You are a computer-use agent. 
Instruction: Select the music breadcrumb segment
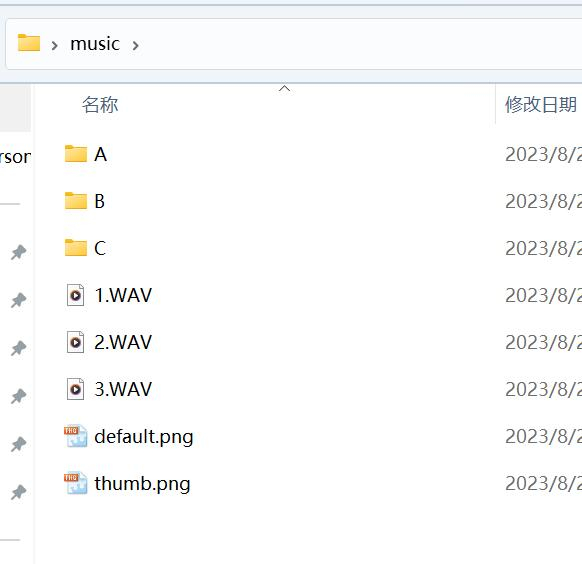(x=95, y=44)
